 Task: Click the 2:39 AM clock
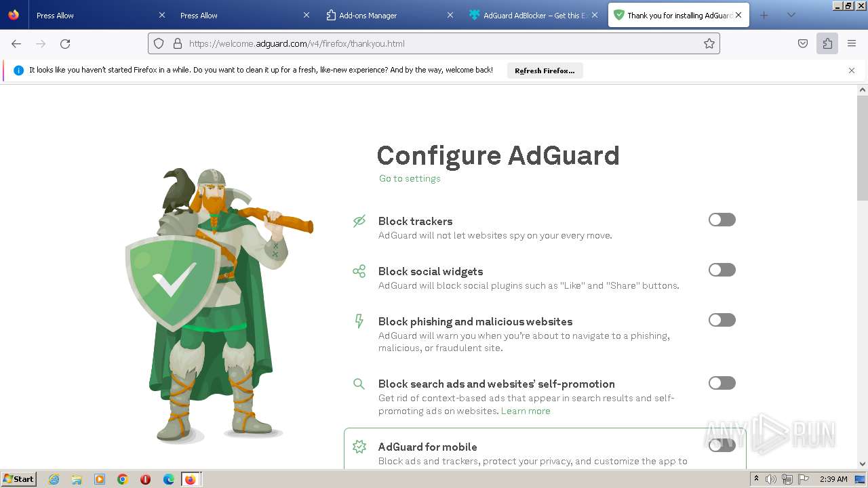[x=833, y=479]
